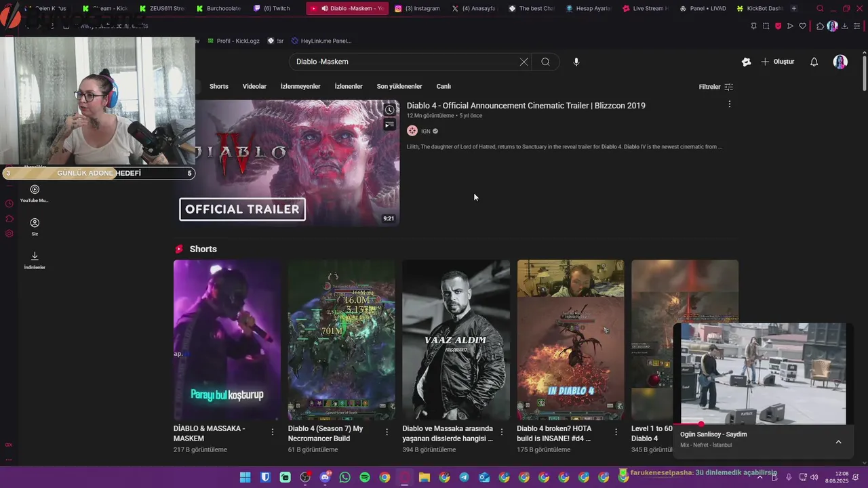Screen dimensions: 868x488
Task: Open browser sidebar settings gear icon
Action: (9, 233)
